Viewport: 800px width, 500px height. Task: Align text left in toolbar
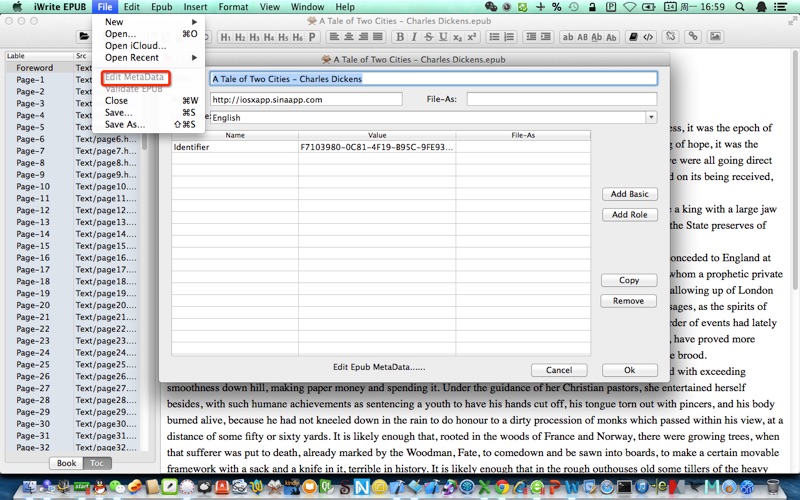pos(334,37)
